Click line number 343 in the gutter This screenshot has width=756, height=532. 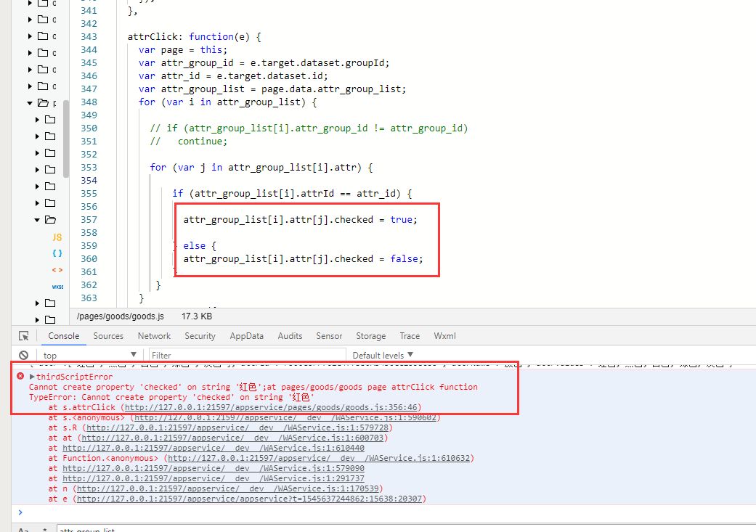coord(89,36)
